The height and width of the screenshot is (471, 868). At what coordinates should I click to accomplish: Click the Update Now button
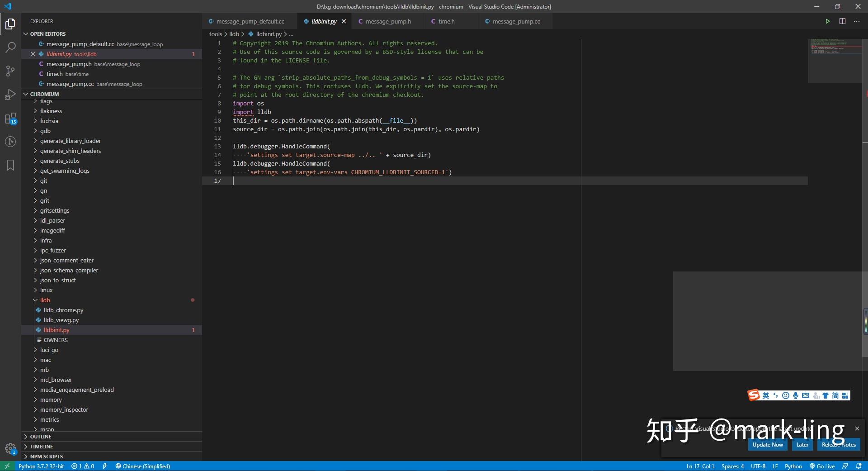767,445
